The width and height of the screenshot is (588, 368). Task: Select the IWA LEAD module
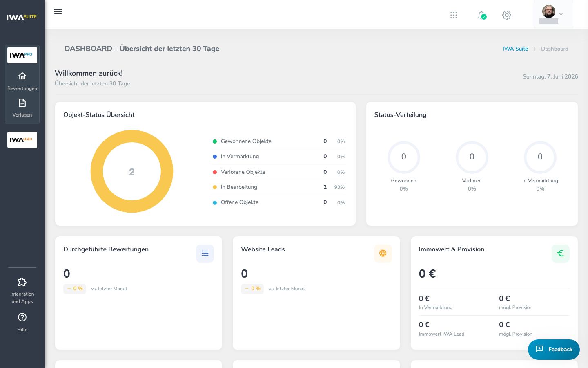tap(22, 140)
